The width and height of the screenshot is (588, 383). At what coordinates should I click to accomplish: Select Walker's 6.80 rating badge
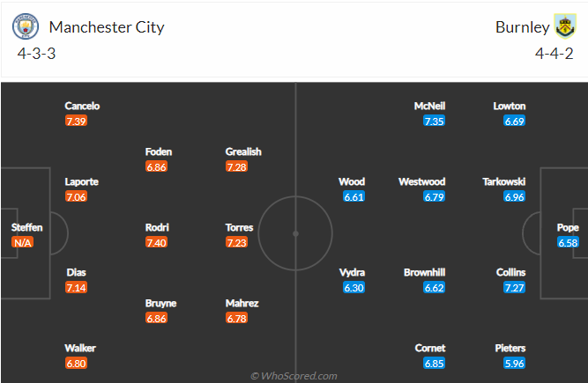[76, 363]
